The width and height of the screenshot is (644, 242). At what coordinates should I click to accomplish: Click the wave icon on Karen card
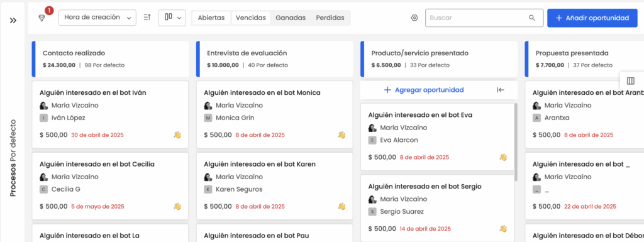[x=341, y=206]
